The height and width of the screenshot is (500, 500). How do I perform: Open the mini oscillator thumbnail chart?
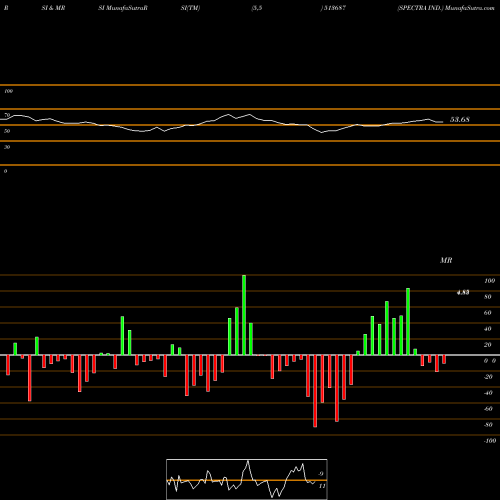tap(247, 479)
